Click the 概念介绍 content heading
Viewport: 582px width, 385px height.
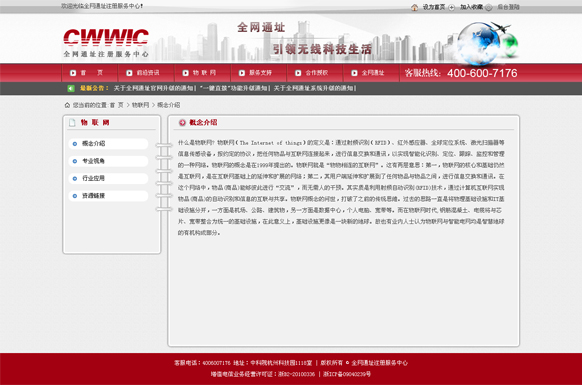click(x=203, y=123)
